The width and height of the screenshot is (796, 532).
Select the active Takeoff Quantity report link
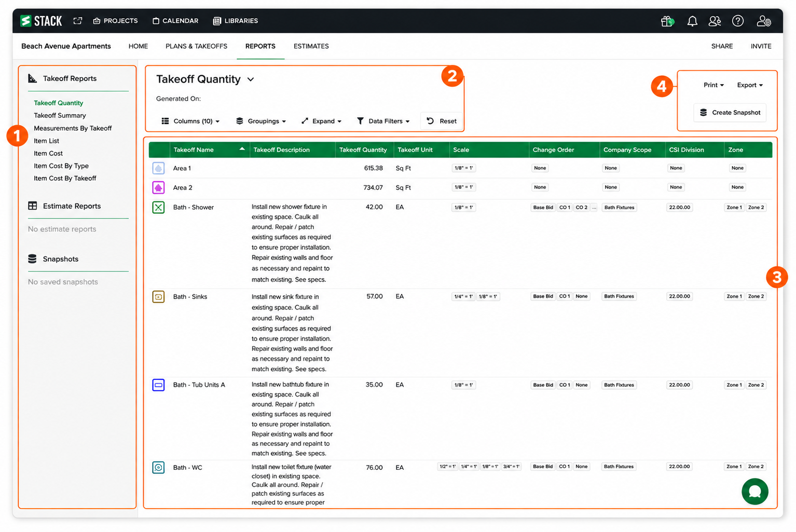[58, 103]
